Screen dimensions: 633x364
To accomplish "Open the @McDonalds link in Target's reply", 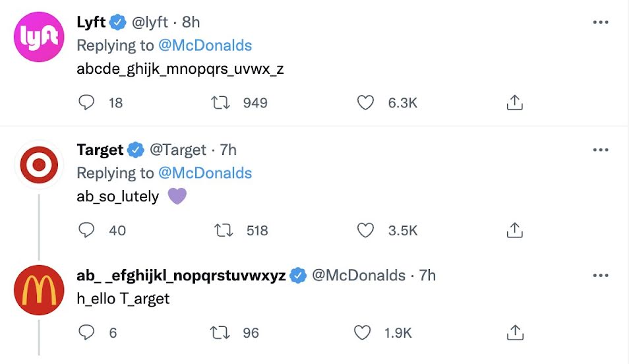I will pyautogui.click(x=204, y=173).
